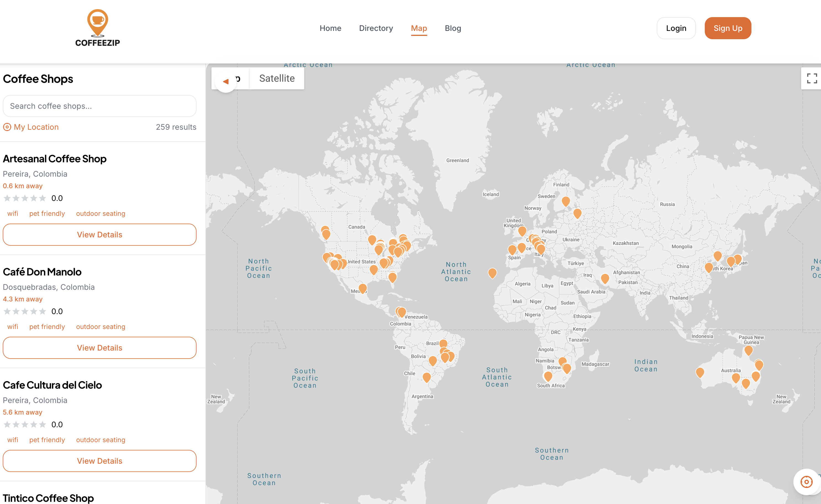Select the map pin near Finland
The height and width of the screenshot is (504, 821).
[566, 201]
